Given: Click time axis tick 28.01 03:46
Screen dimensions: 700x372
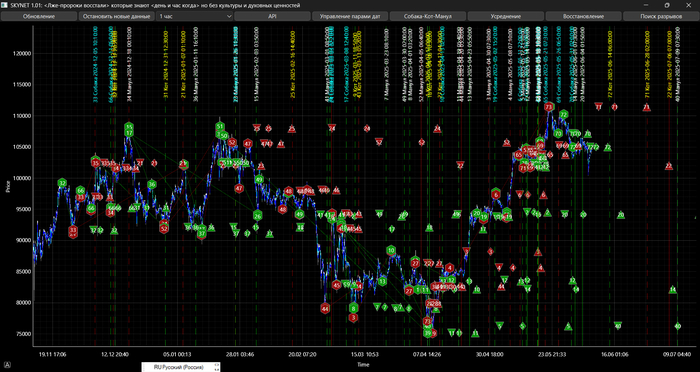Looking at the screenshot, I should (241, 354).
